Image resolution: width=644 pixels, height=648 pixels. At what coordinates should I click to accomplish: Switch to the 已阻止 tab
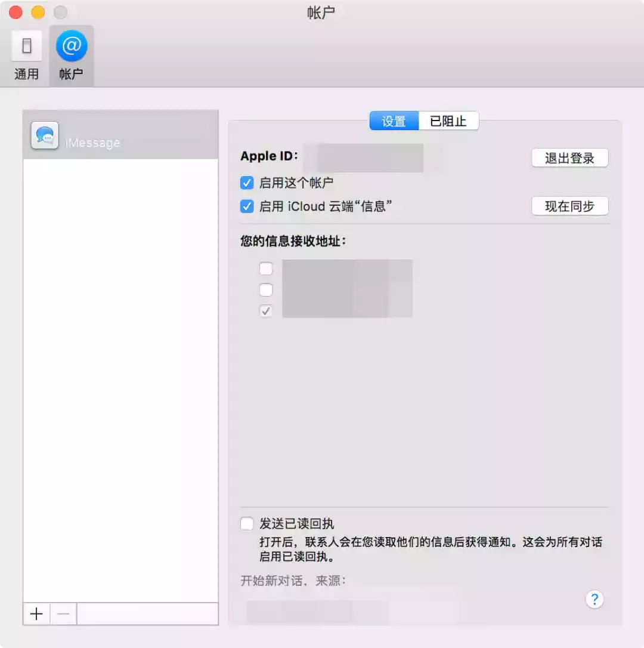coord(448,121)
